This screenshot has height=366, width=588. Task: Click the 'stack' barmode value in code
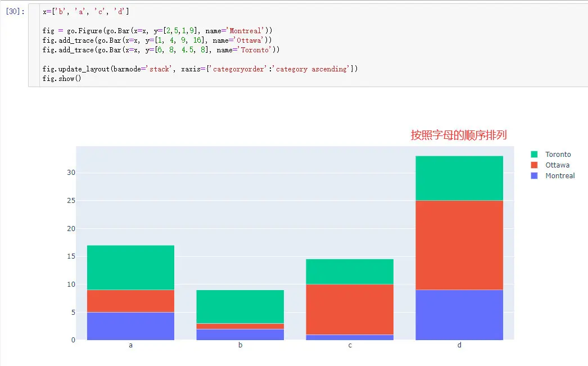pyautogui.click(x=159, y=69)
